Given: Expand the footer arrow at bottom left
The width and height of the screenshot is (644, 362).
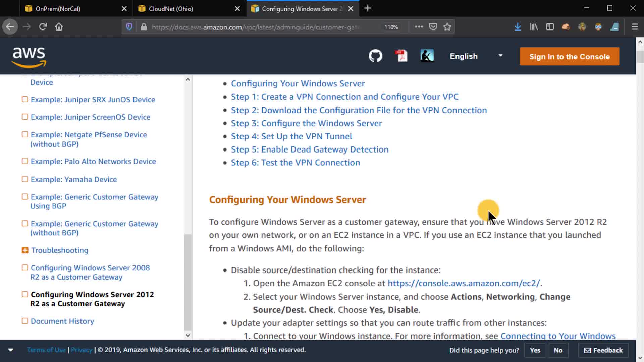Looking at the screenshot, I should click(x=11, y=350).
